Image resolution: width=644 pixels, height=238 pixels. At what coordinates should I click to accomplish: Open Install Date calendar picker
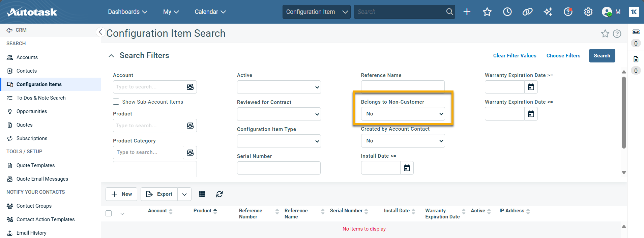pyautogui.click(x=407, y=168)
